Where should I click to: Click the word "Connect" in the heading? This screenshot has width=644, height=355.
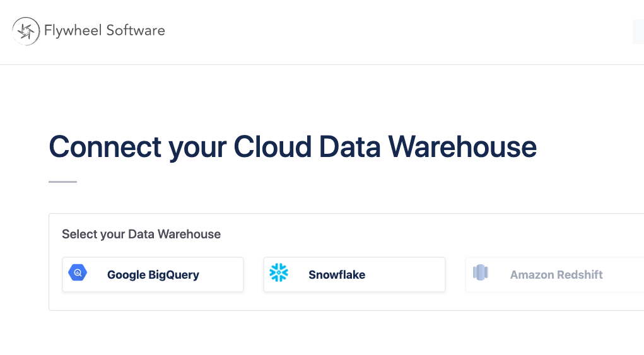(105, 146)
